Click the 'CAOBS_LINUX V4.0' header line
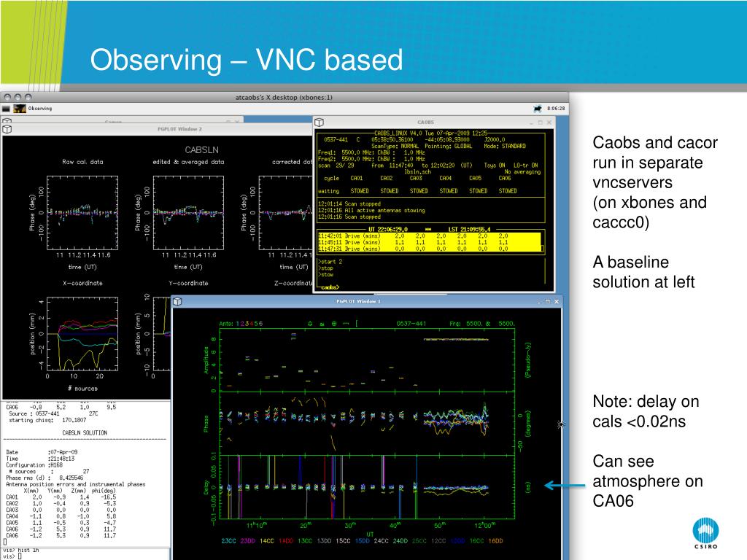The image size is (747, 560). click(x=430, y=133)
